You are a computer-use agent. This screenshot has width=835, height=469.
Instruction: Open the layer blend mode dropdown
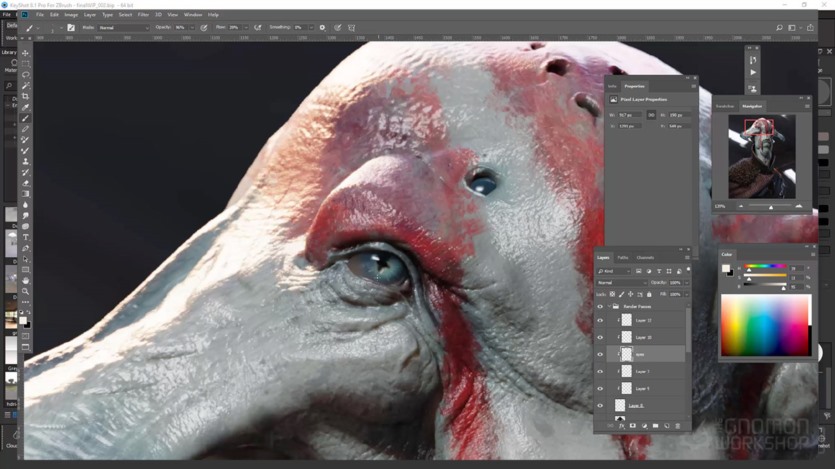[622, 283]
